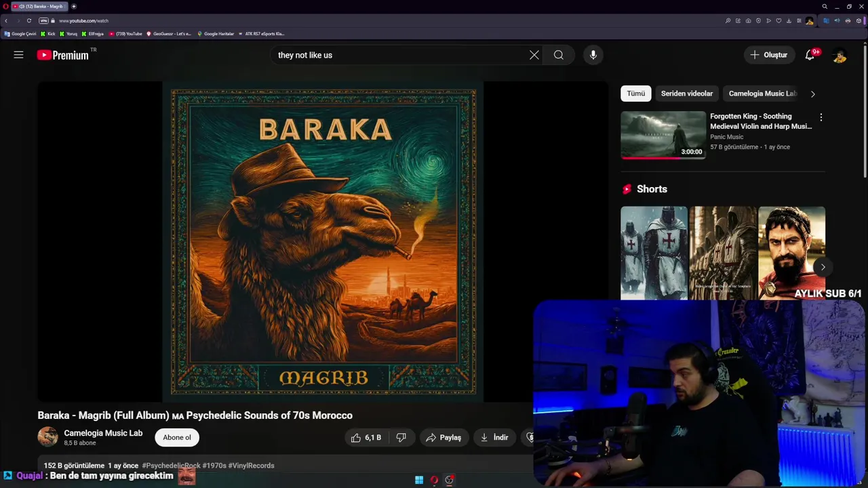Viewport: 868px width, 488px height.
Task: Click the Baraka Magrib video player
Action: pyautogui.click(x=323, y=242)
